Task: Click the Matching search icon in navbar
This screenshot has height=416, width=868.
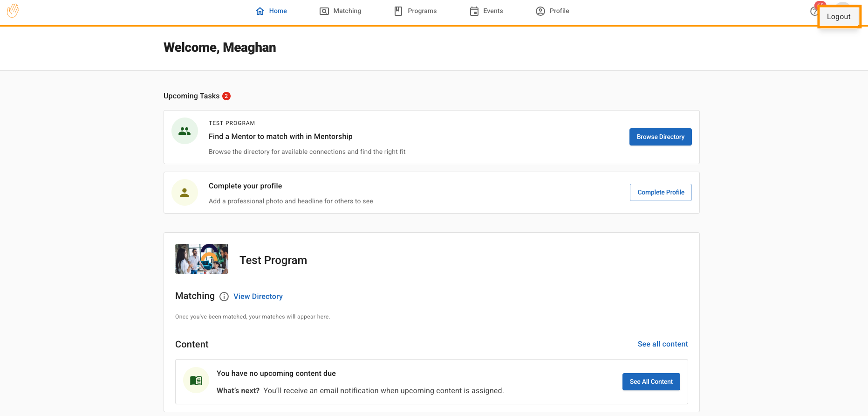Action: point(324,11)
